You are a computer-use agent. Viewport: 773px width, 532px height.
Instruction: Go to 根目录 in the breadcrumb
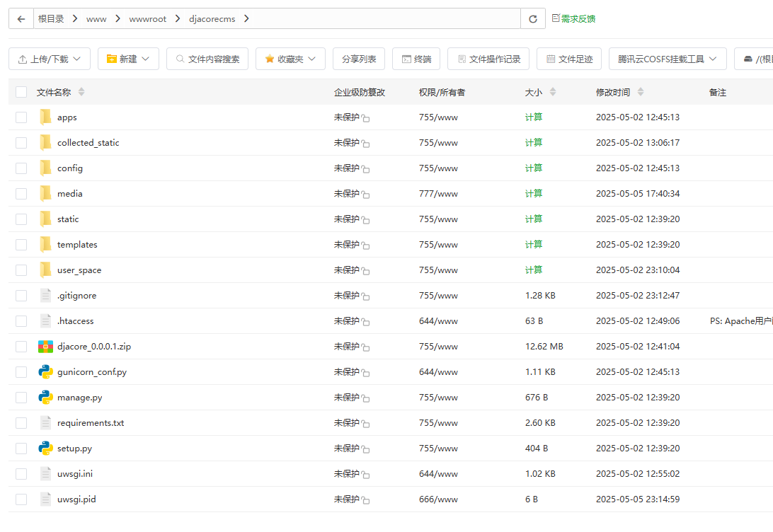click(51, 19)
